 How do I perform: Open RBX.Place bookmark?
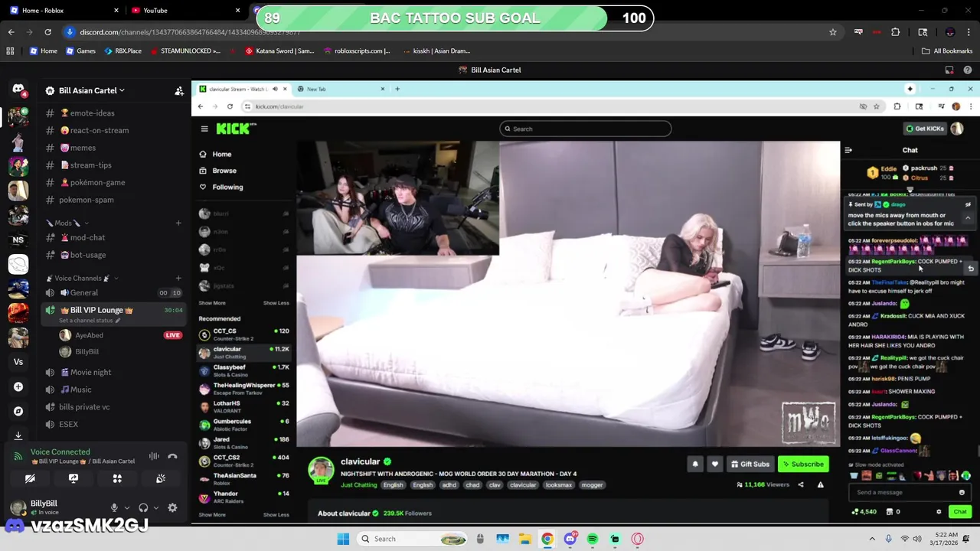(123, 51)
